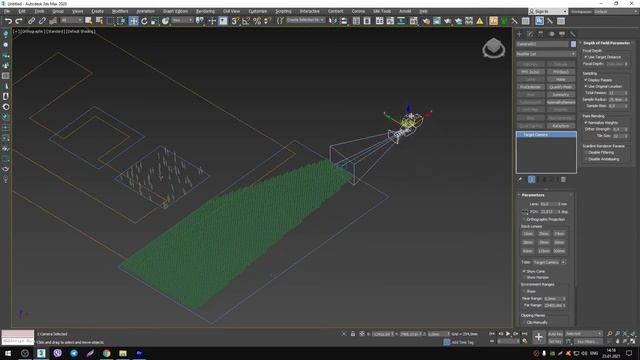The image size is (640, 360).
Task: Click the Quadify Mesh modifier button
Action: (x=561, y=87)
